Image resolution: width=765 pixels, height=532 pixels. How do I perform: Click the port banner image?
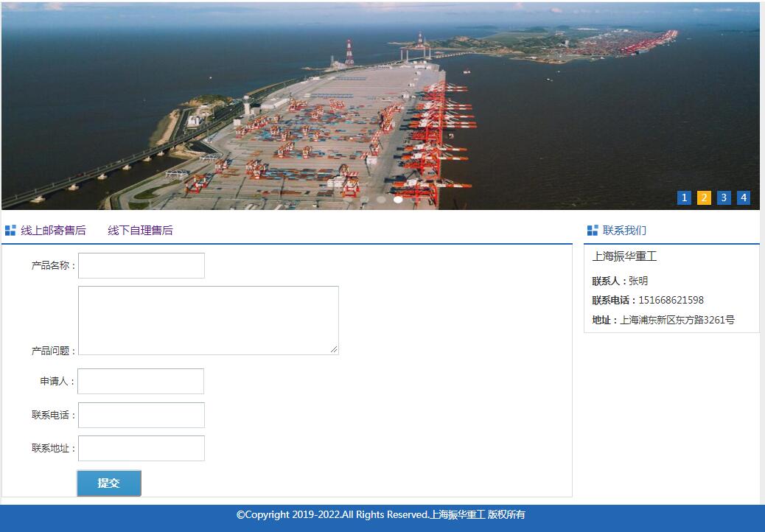click(x=380, y=106)
